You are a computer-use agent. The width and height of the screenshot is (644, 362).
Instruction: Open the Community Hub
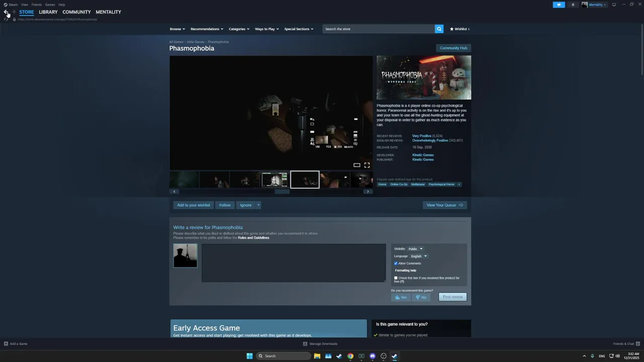(x=453, y=48)
